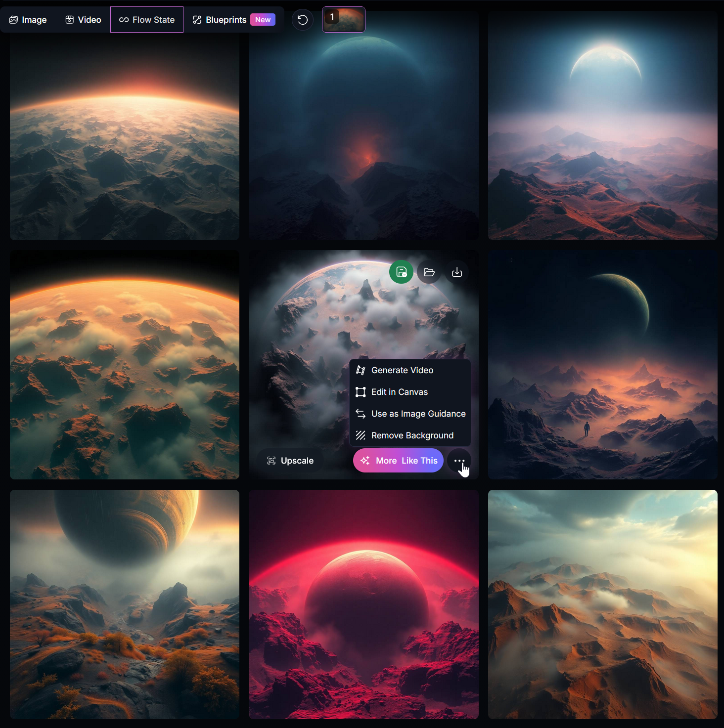Open the ringed planet over autumn landscape image
The width and height of the screenshot is (724, 728).
[125, 604]
